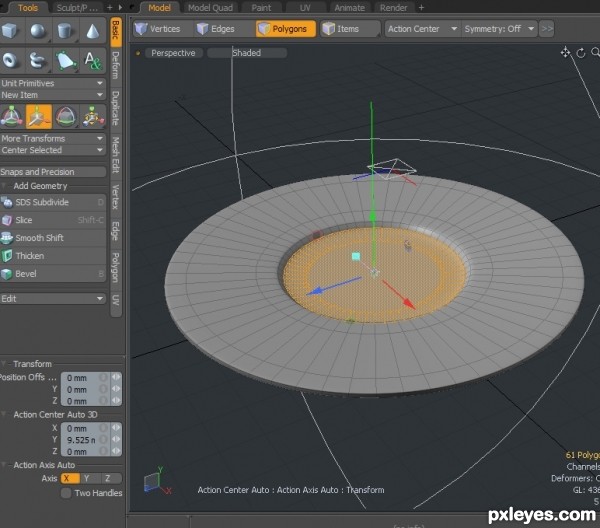Open the Paint layout tab

(x=261, y=8)
